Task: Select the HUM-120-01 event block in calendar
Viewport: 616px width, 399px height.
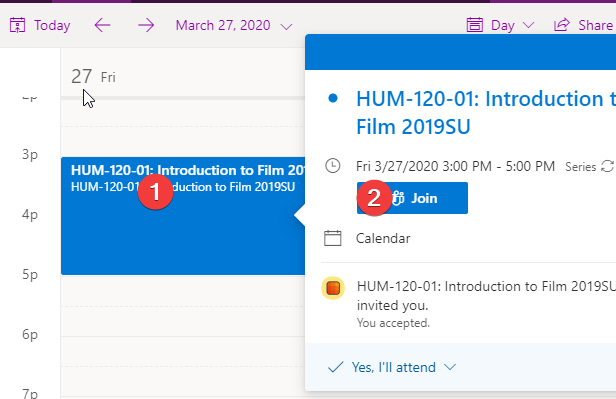Action: tap(183, 216)
